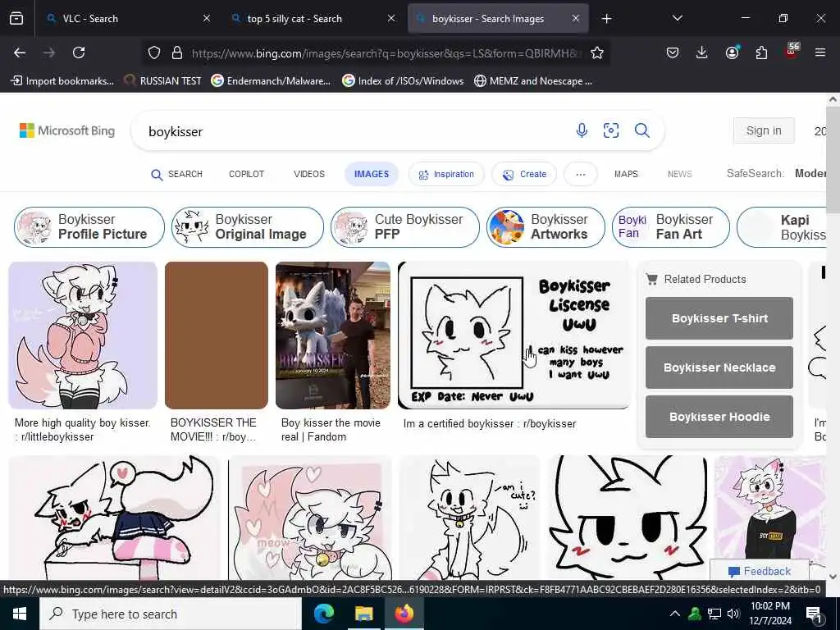Open the RUSSIAN TEST bookmark
840x630 pixels.
pyautogui.click(x=163, y=81)
